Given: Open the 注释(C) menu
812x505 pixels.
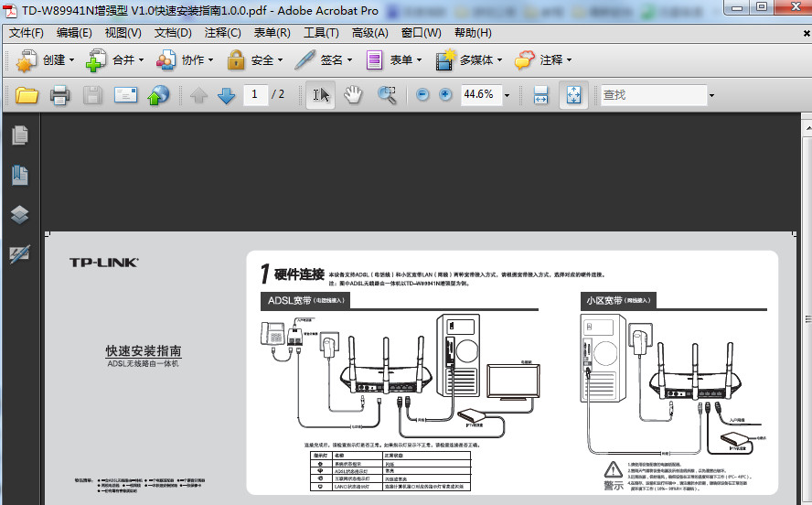Looking at the screenshot, I should (223, 33).
